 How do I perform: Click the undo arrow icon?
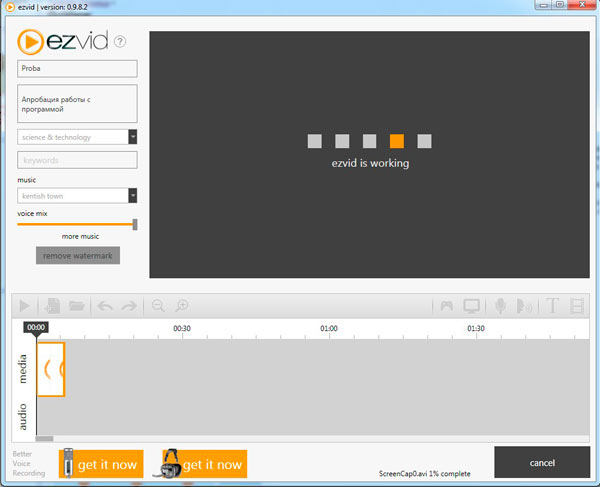(x=105, y=306)
